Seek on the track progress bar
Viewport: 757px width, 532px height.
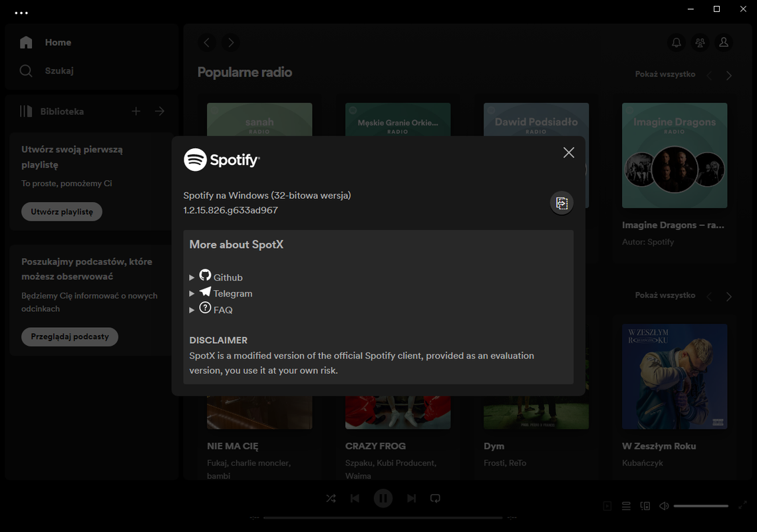click(x=383, y=518)
